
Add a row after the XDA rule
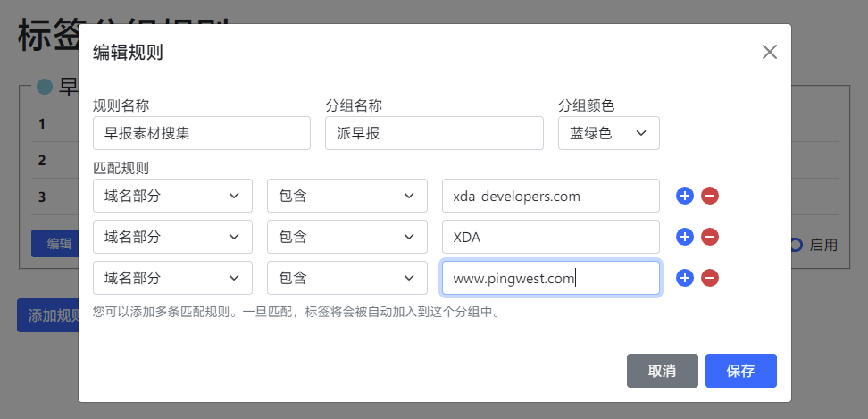pyautogui.click(x=685, y=237)
